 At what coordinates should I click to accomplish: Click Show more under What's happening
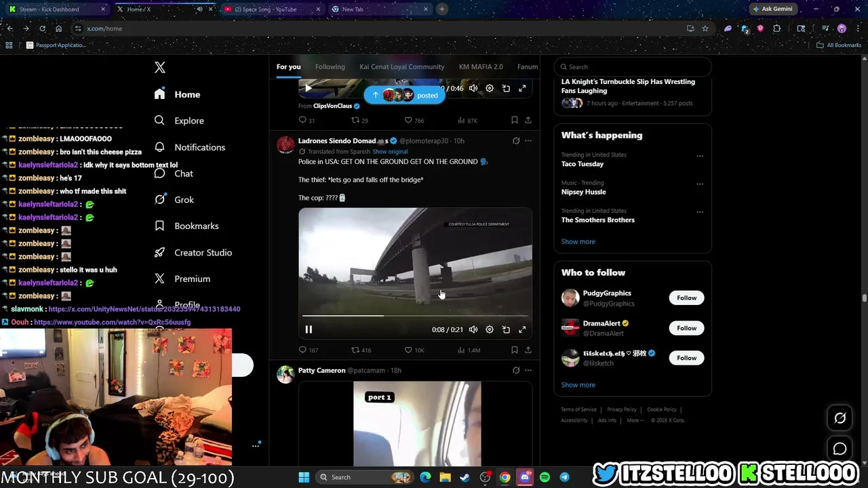click(578, 241)
